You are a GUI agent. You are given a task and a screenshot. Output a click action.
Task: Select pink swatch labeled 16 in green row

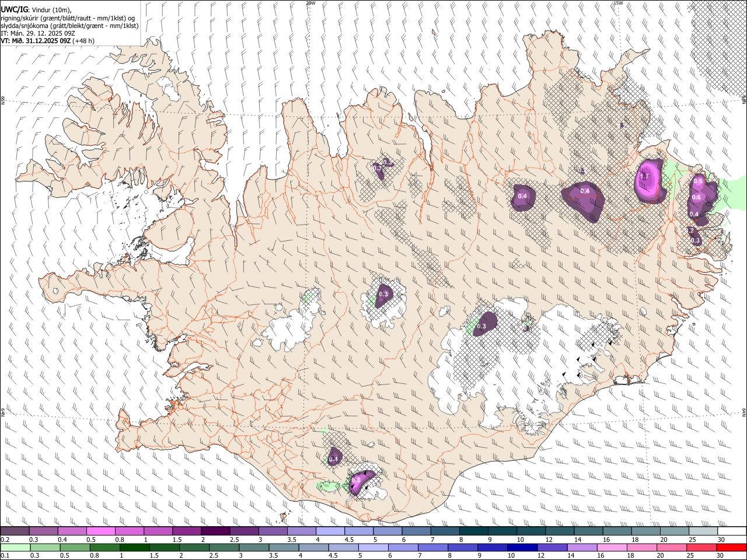point(612,547)
